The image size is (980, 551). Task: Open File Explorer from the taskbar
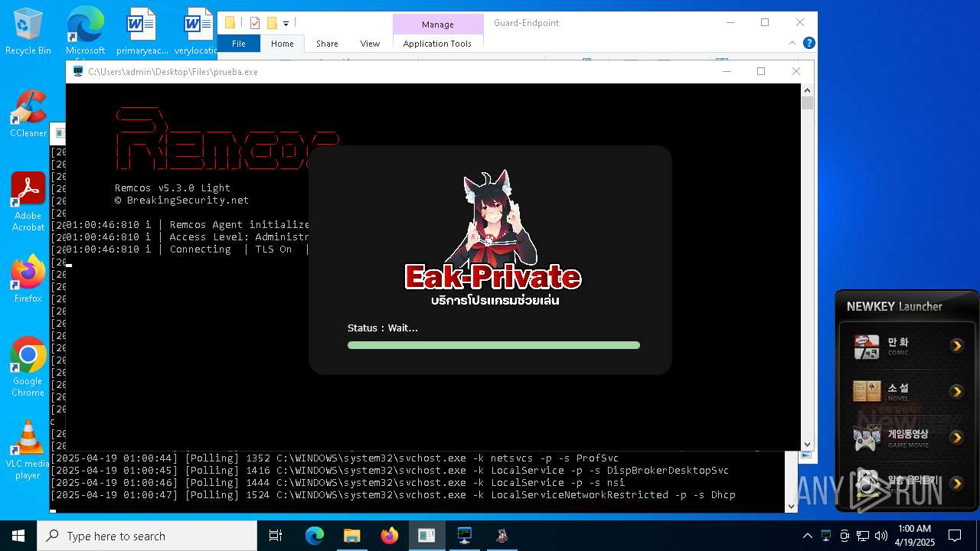click(351, 536)
